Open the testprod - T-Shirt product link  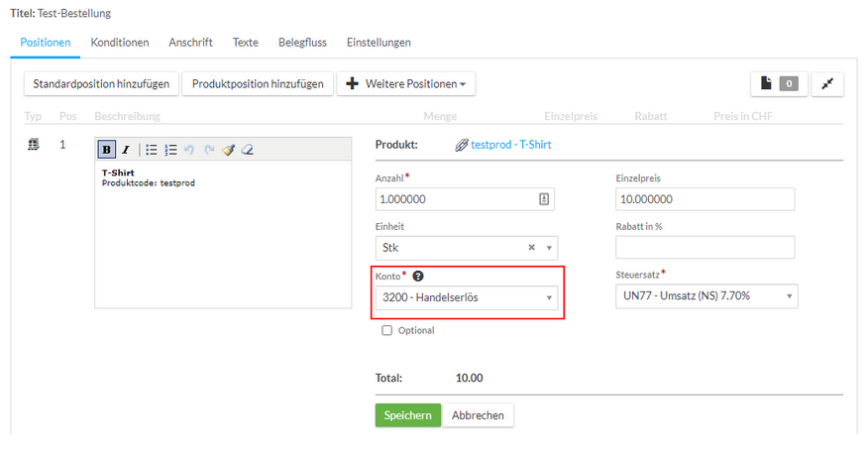[511, 145]
